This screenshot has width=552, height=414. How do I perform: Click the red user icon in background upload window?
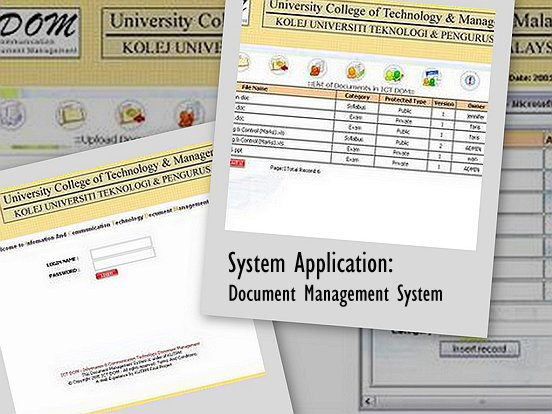[189, 114]
